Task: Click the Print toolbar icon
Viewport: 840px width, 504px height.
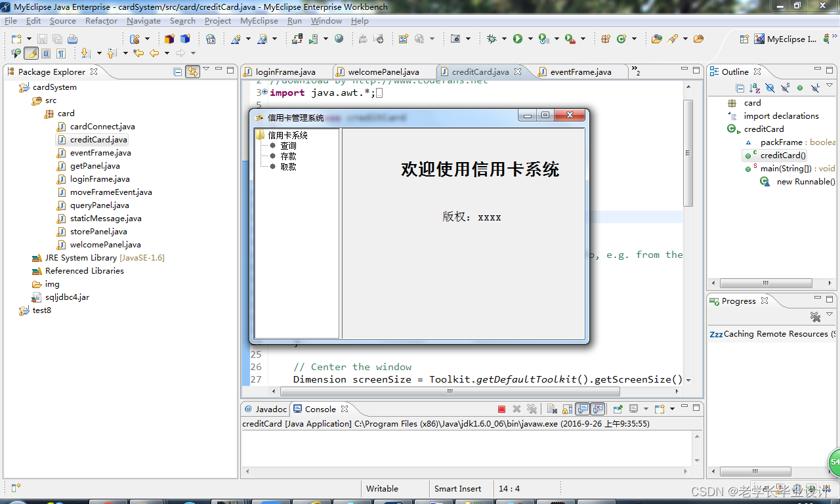Action: coord(72,39)
